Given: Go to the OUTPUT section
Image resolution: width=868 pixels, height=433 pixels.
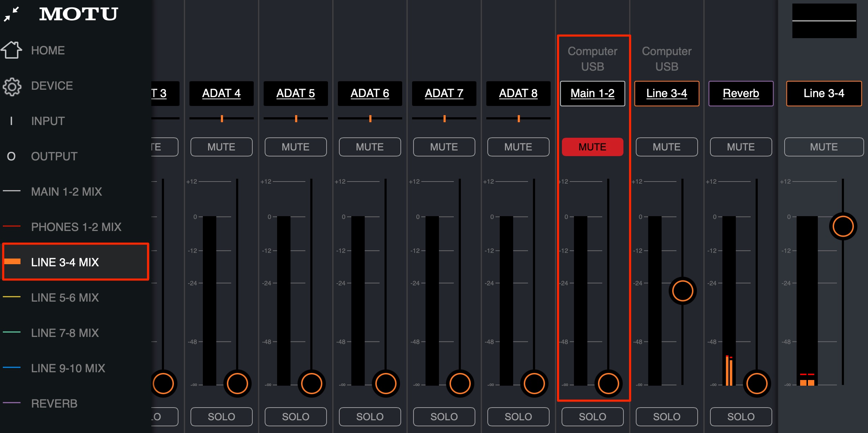Looking at the screenshot, I should (54, 156).
